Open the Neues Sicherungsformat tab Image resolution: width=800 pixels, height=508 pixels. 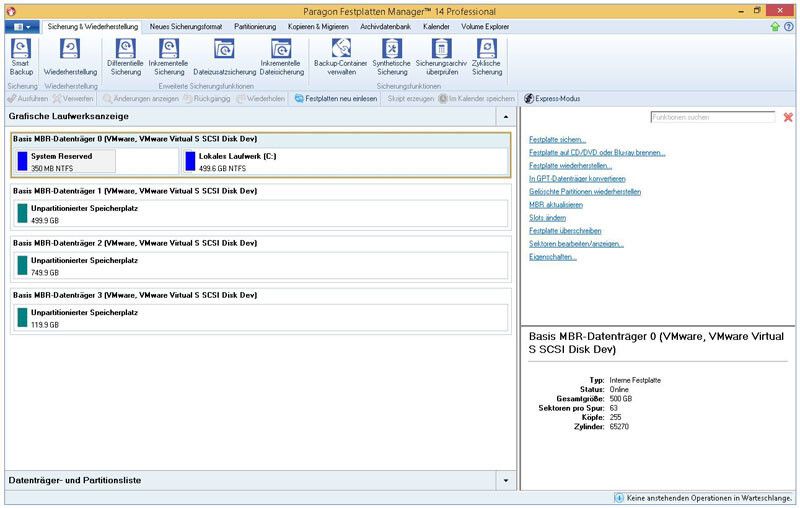pos(186,27)
